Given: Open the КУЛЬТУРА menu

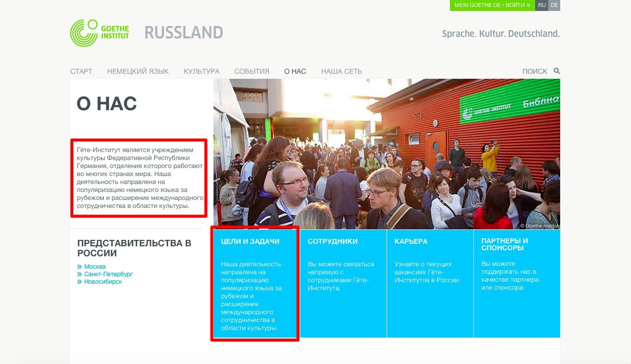Looking at the screenshot, I should click(x=202, y=71).
